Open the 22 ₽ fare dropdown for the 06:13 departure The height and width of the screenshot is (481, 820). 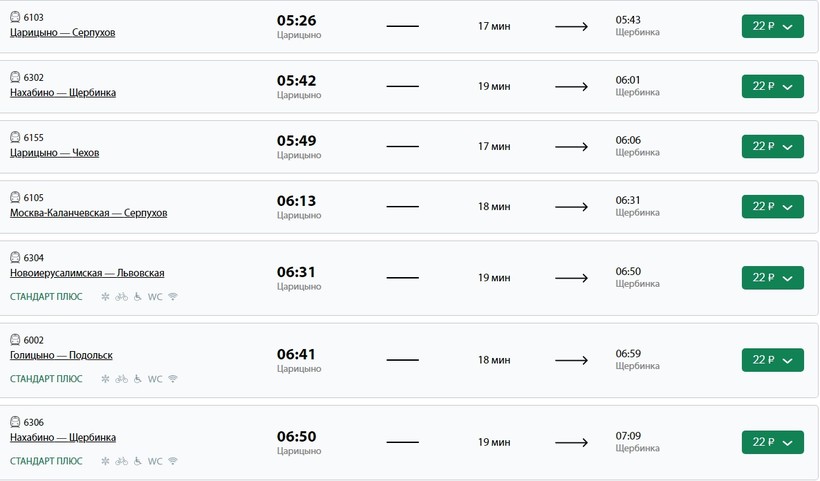click(772, 206)
